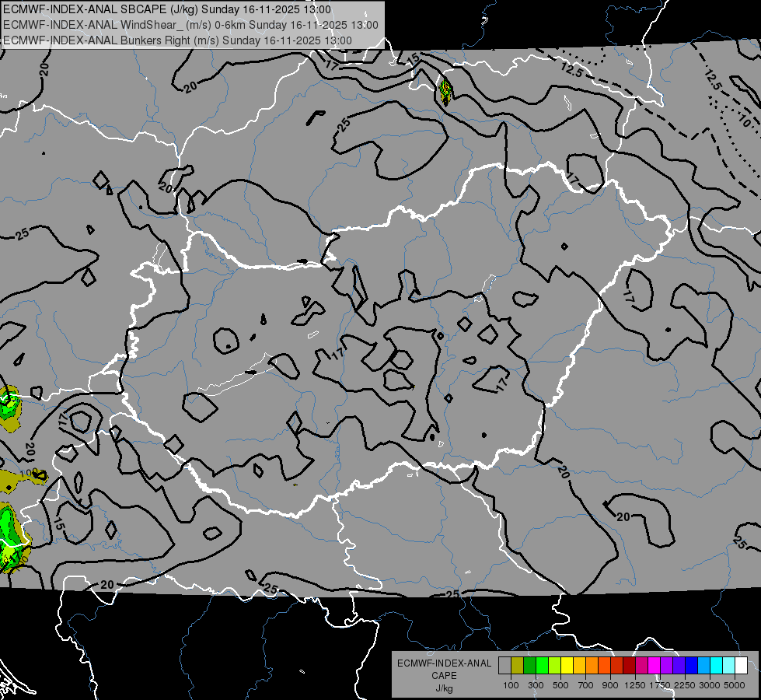
Task: Click the bright cyan CAPE legend swatch
Action: (x=717, y=666)
